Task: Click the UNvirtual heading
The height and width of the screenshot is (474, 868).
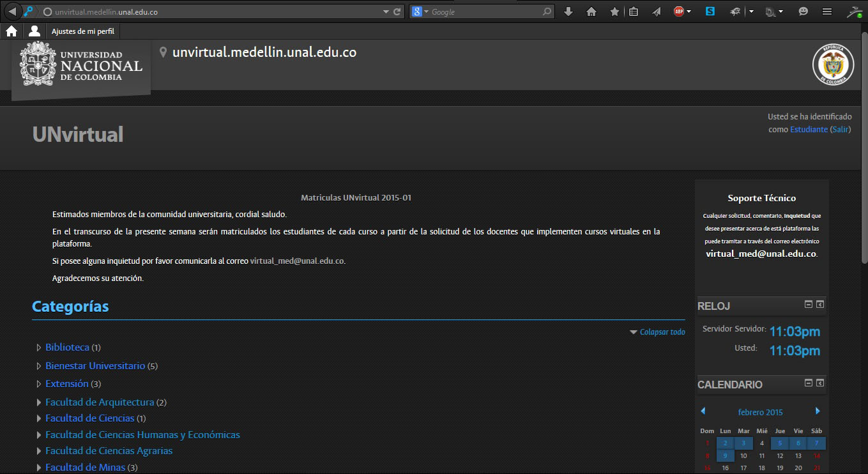Action: [x=78, y=134]
